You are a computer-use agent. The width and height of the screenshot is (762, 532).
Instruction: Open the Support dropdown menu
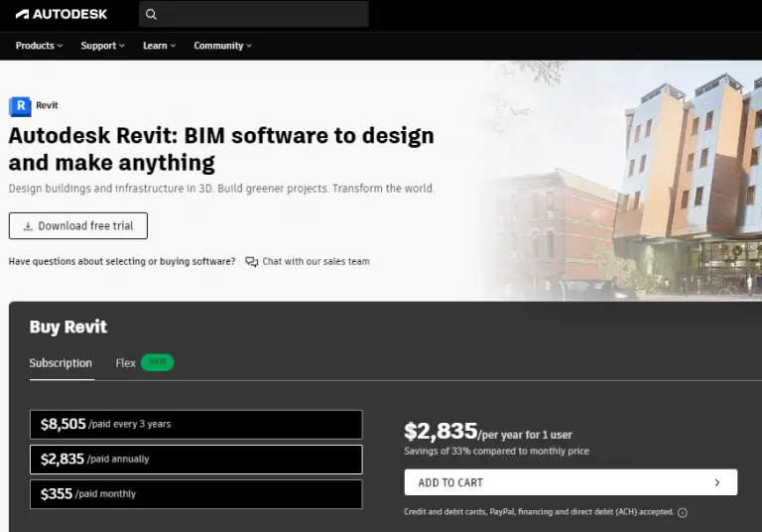[x=102, y=46]
